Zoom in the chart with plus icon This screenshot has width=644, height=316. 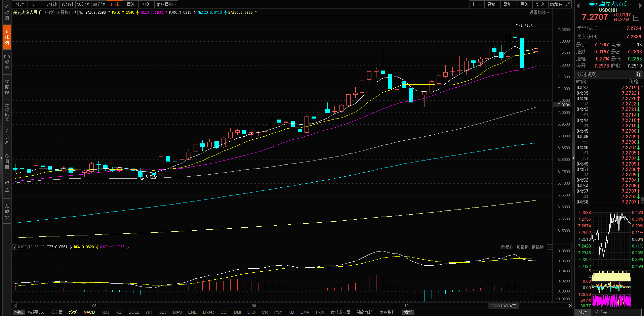[473, 4]
